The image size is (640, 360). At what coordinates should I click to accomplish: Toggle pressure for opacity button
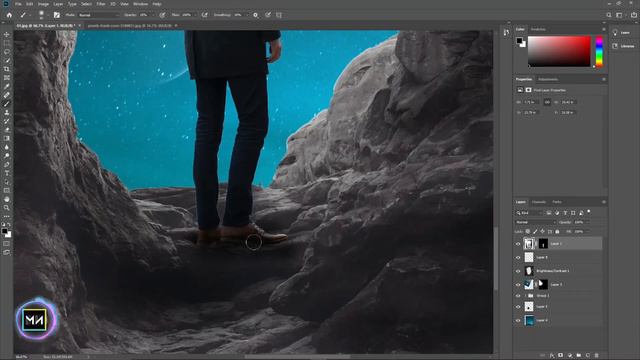click(x=162, y=15)
